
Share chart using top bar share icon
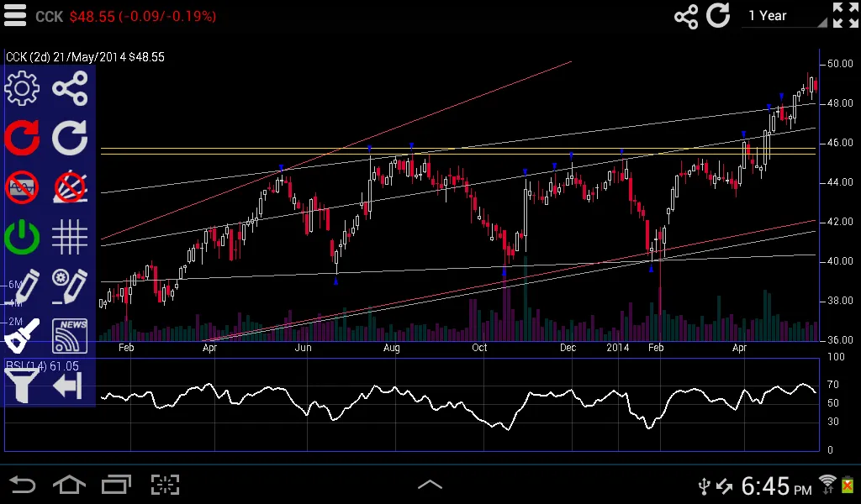686,17
